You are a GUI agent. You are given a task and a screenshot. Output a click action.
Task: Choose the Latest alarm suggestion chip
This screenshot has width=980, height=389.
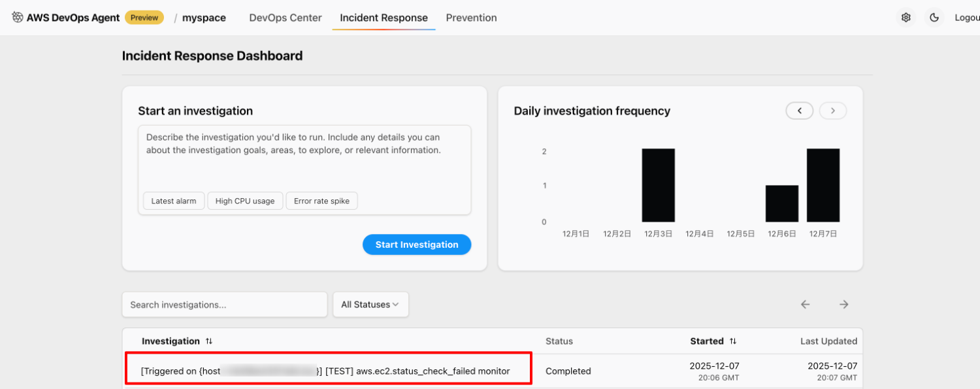coord(174,201)
